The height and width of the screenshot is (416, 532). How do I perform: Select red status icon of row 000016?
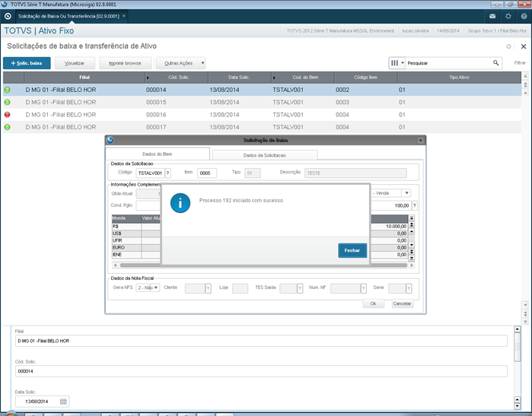pos(7,115)
